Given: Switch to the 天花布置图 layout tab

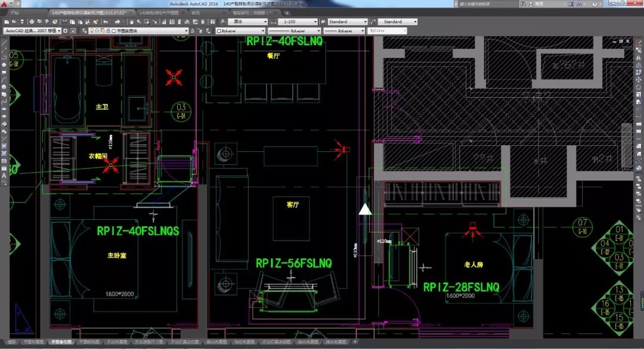Looking at the screenshot, I should (117, 342).
